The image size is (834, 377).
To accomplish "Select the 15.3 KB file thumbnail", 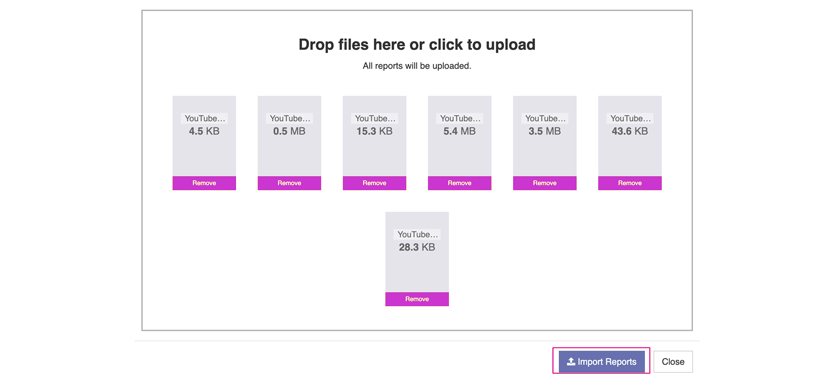I will coord(374,136).
